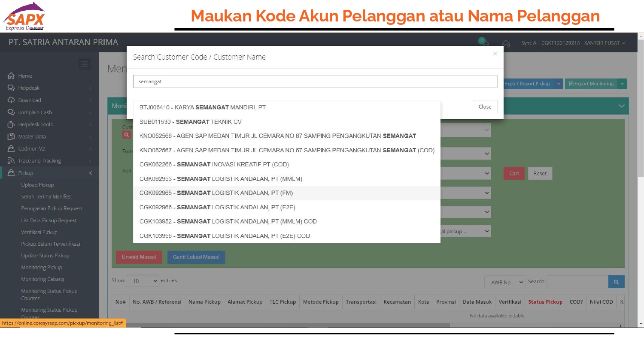Click the Export Monitoring button
The width and height of the screenshot is (644, 362).
[591, 84]
